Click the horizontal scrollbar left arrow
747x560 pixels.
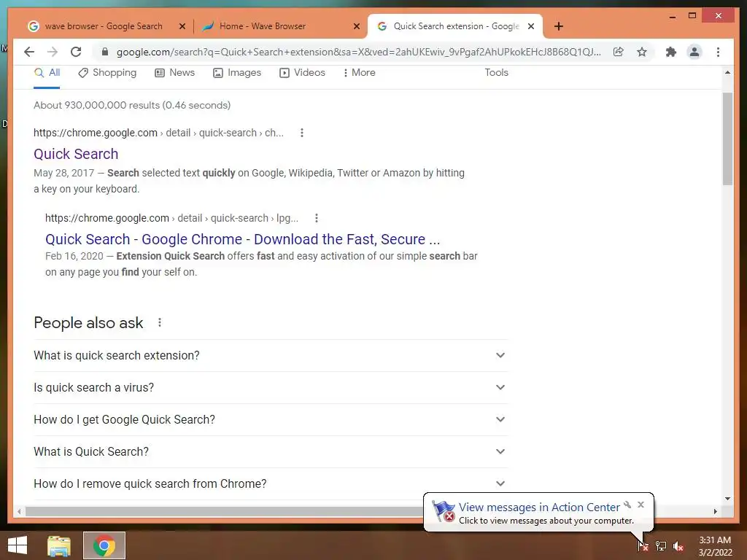18,511
